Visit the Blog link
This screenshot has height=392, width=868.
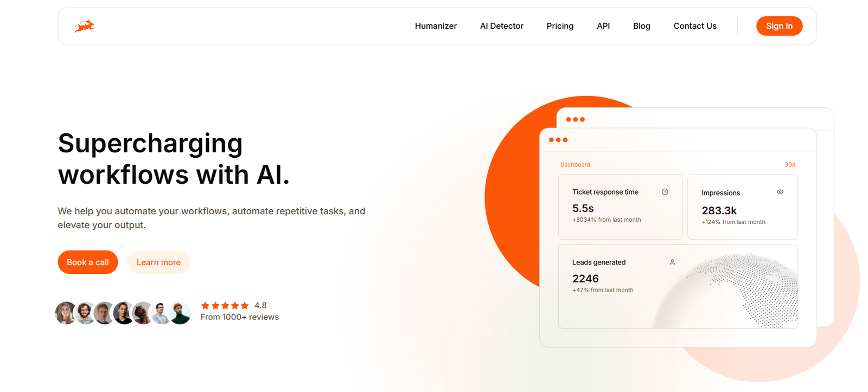tap(641, 26)
